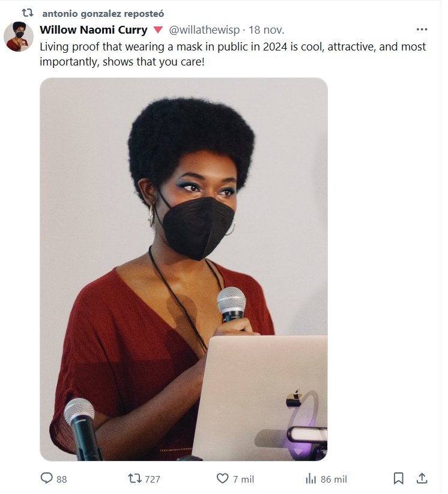Open the @willathewisp handle
448x494 pixels.
[204, 30]
